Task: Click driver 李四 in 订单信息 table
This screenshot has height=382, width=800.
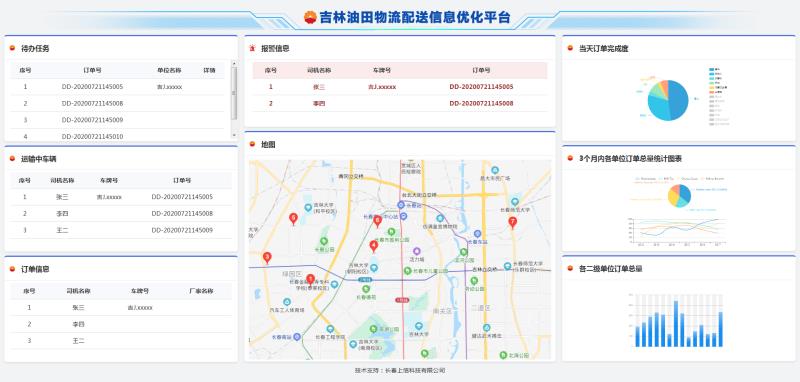Action: [x=78, y=324]
